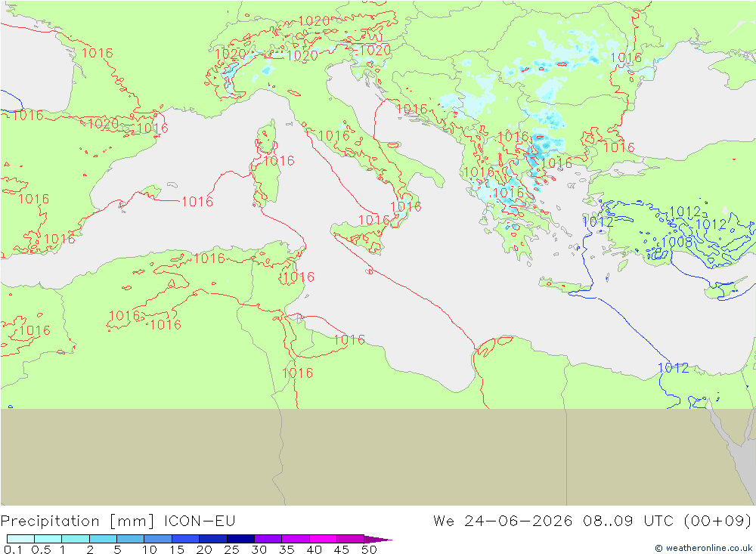Pick the 1–2 mm legend color swatch

(76, 539)
